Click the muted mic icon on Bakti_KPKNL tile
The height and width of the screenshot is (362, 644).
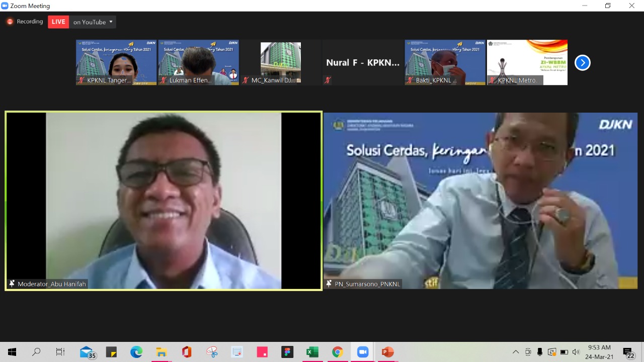410,80
